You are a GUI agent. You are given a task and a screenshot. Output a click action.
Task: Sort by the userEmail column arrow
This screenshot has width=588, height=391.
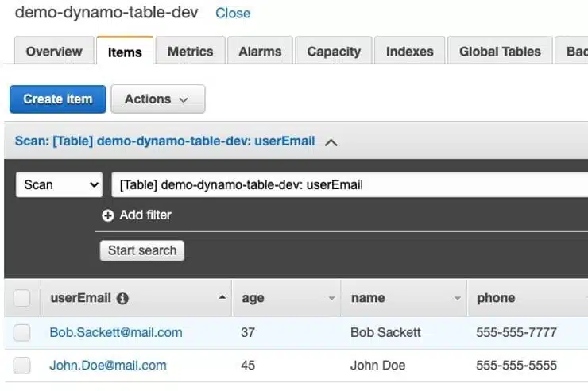pyautogui.click(x=222, y=298)
